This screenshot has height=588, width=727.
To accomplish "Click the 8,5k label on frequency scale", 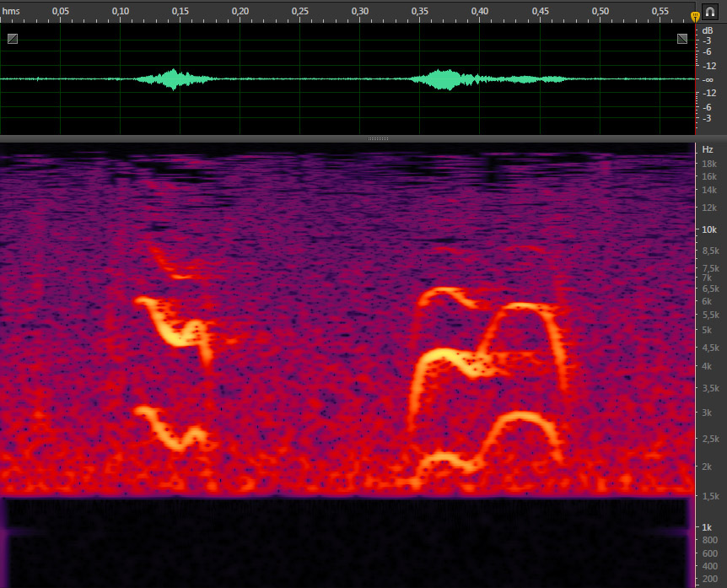I will [x=710, y=251].
